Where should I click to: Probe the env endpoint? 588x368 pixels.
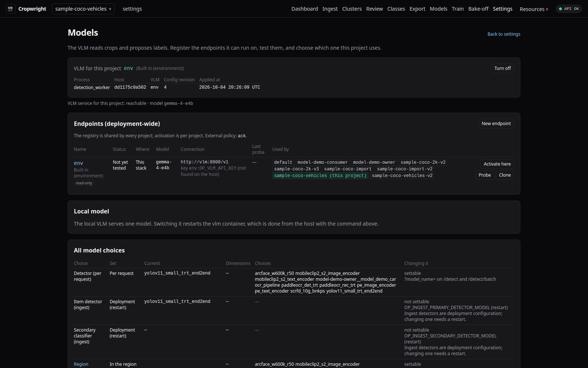pyautogui.click(x=484, y=175)
